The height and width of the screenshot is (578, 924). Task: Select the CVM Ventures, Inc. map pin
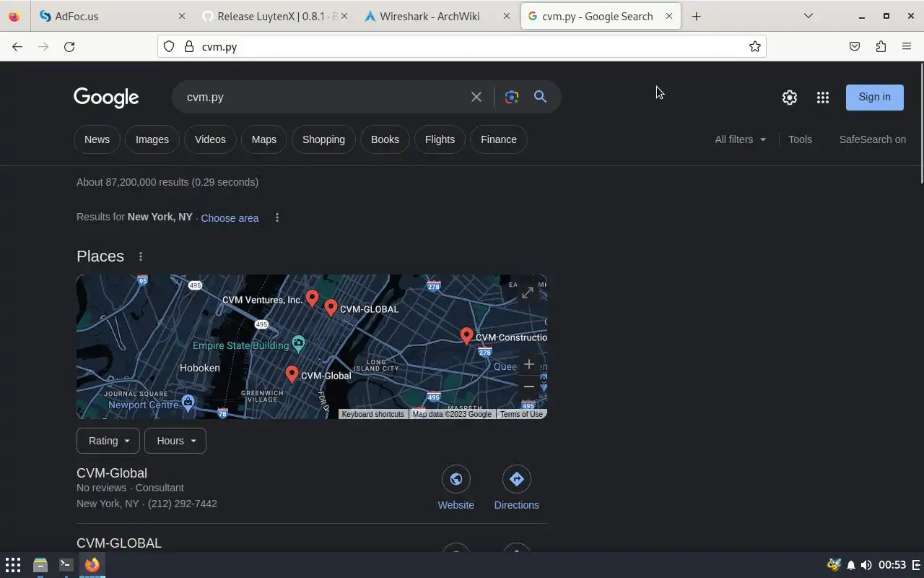point(312,298)
